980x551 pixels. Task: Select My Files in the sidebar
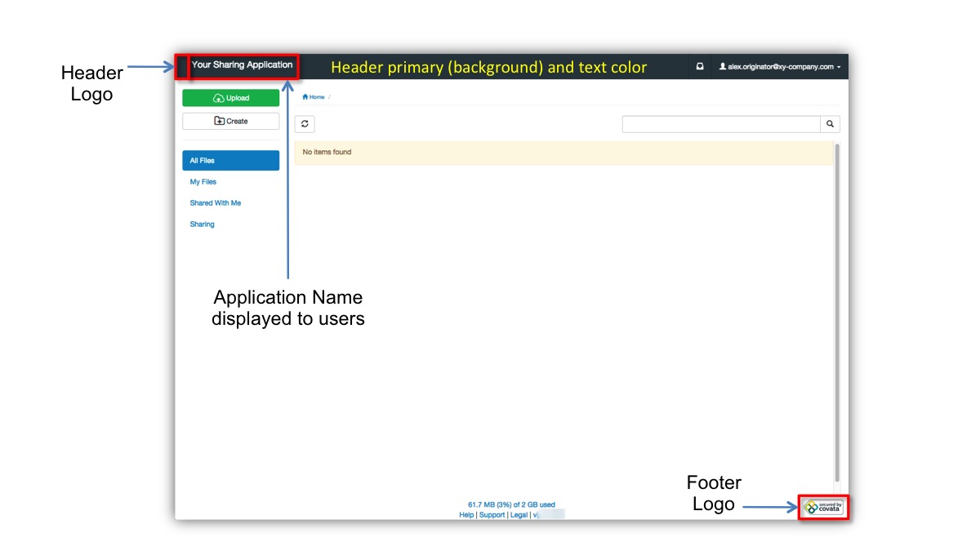tap(203, 181)
